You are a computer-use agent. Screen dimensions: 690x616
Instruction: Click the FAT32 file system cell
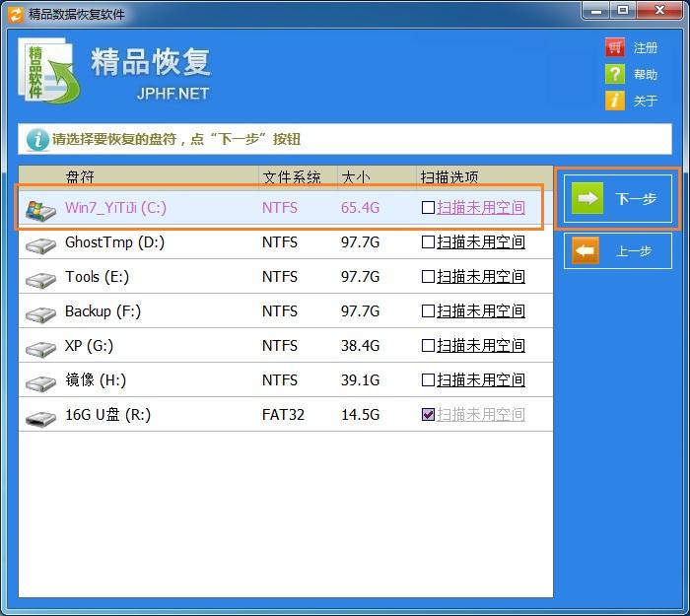tap(283, 415)
